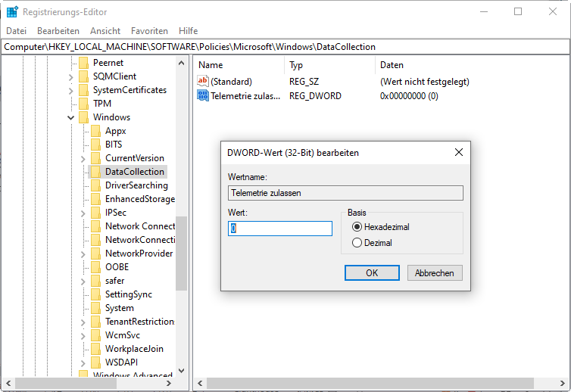571x392 pixels.
Task: Select the Hexadezimal radio button
Action: tap(357, 227)
